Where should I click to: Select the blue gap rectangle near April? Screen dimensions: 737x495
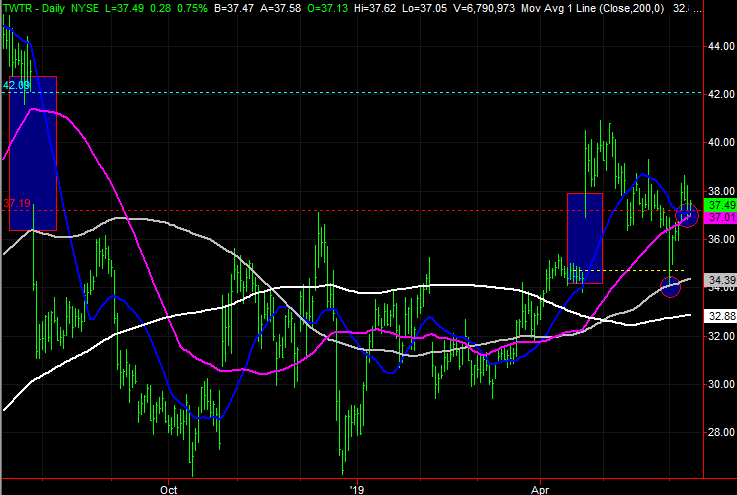coord(584,238)
